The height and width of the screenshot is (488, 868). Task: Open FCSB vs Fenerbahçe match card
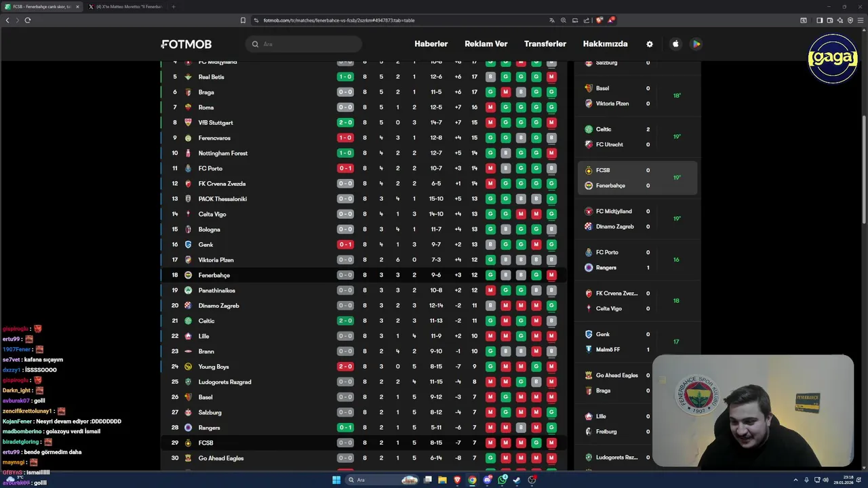pyautogui.click(x=637, y=178)
